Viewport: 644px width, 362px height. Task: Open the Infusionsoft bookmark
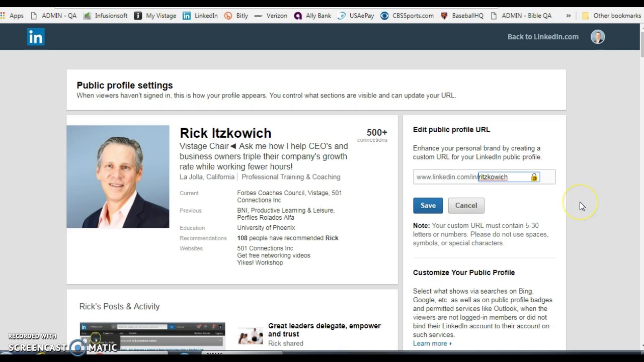click(106, 16)
